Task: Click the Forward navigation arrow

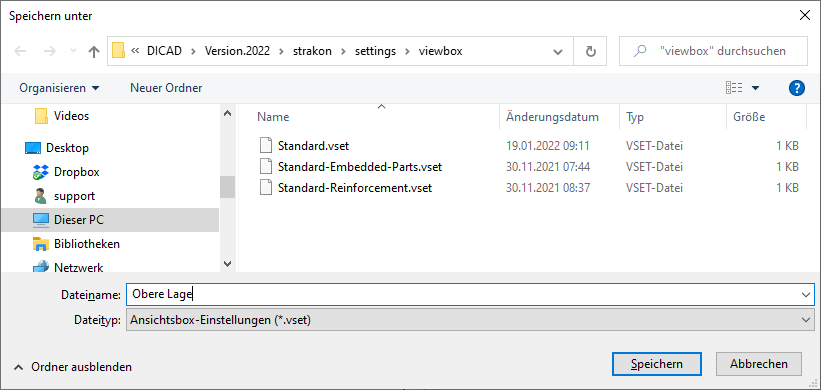Action: point(50,51)
